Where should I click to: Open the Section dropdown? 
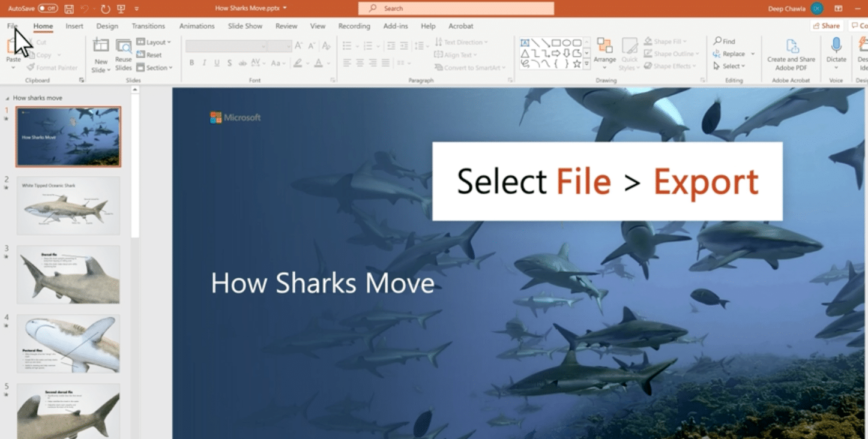155,68
